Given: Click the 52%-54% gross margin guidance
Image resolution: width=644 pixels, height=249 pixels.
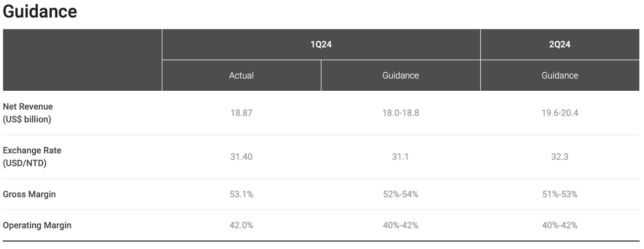Looking at the screenshot, I should [400, 194].
